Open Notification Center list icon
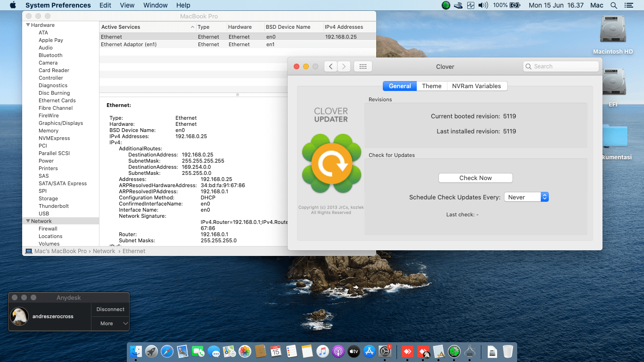 coord(628,5)
